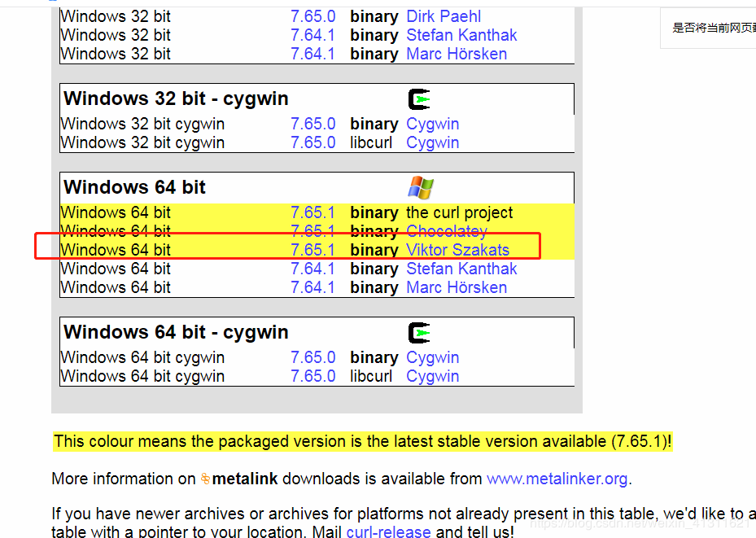Open Stefan Kanthak link in Windows 32 bit section

[x=461, y=35]
